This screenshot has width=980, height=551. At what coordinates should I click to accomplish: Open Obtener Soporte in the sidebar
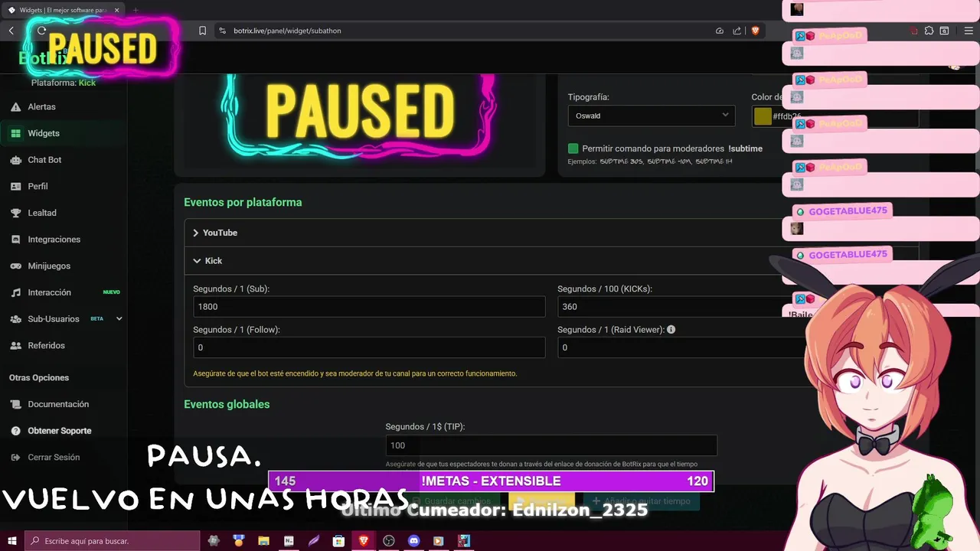click(60, 431)
